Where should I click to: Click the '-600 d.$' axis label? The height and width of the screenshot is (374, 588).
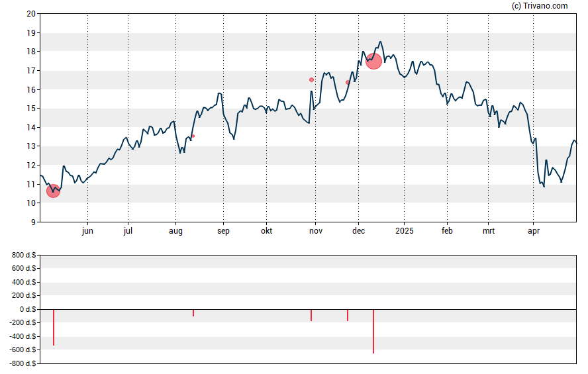click(x=23, y=350)
